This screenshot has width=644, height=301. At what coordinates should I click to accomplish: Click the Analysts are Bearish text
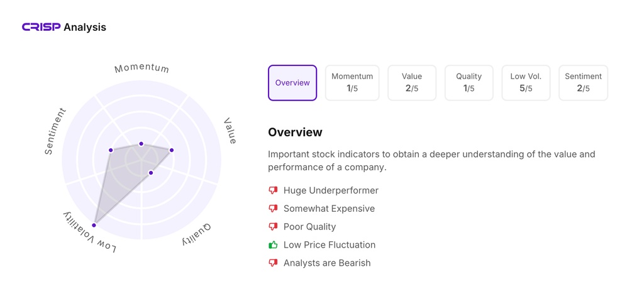[326, 263]
